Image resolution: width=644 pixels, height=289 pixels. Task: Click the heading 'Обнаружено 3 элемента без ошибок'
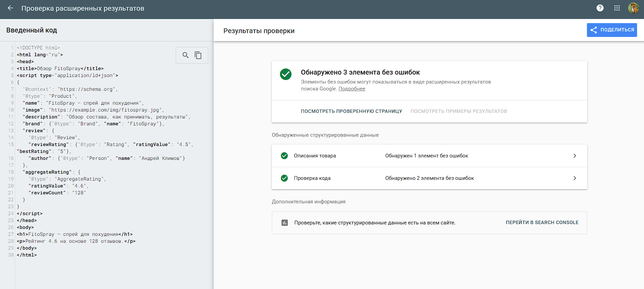point(360,72)
